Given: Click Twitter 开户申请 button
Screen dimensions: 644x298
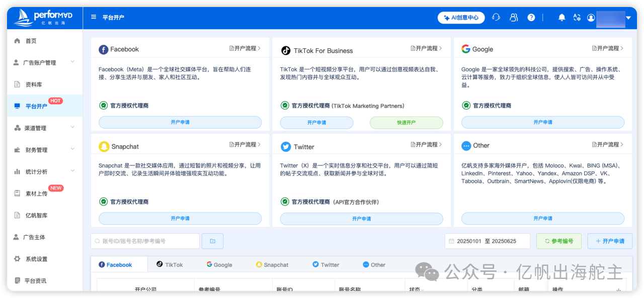Looking at the screenshot, I should point(362,219).
